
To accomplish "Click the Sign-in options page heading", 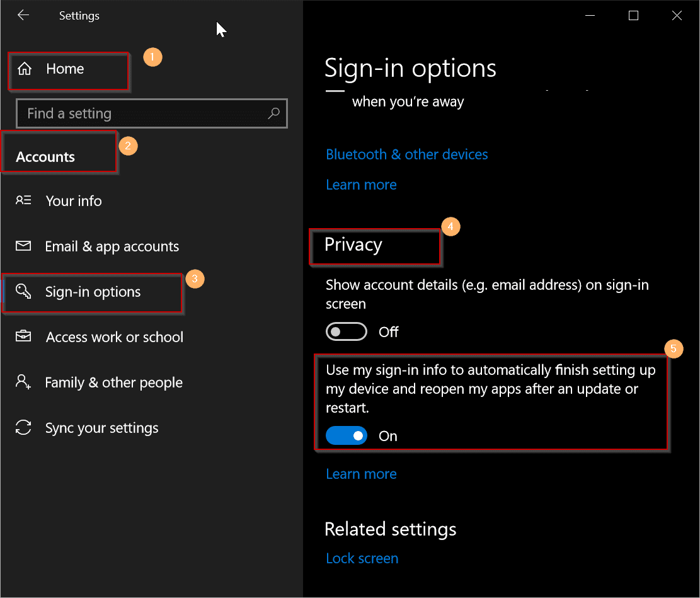I will [410, 68].
